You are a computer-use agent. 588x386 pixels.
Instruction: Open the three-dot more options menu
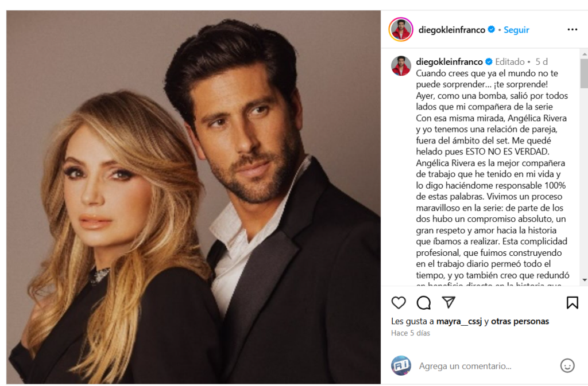pyautogui.click(x=572, y=29)
